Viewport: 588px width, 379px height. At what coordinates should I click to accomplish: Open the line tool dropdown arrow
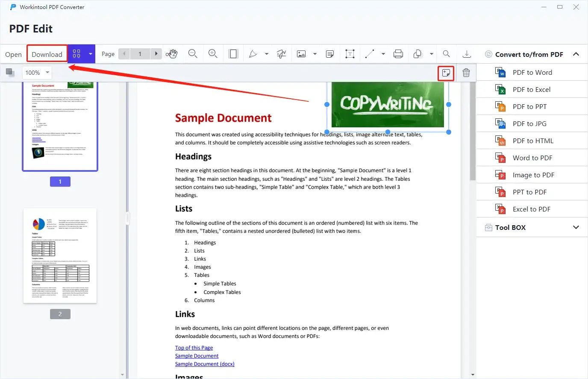click(x=383, y=54)
